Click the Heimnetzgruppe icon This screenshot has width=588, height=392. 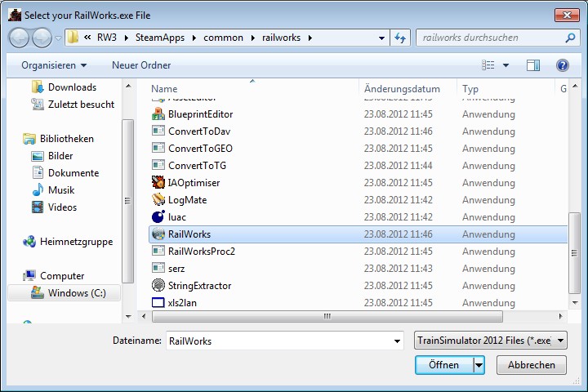pos(29,242)
